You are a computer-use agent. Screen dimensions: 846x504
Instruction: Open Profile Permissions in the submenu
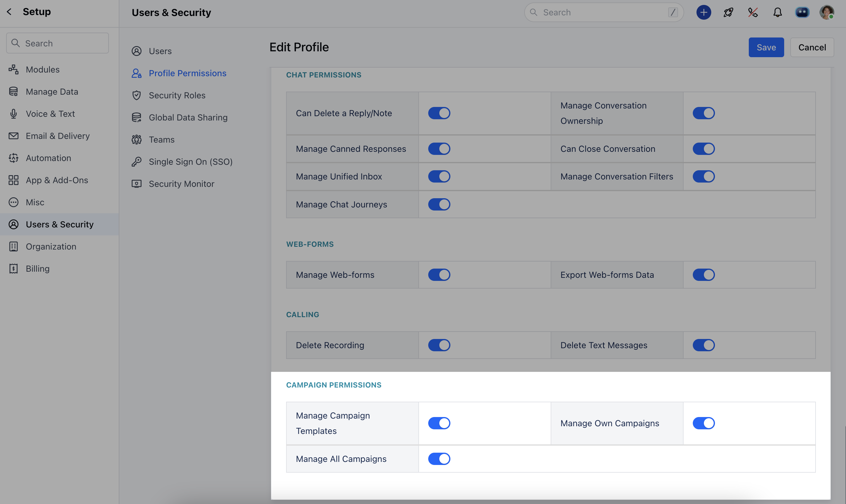point(187,73)
